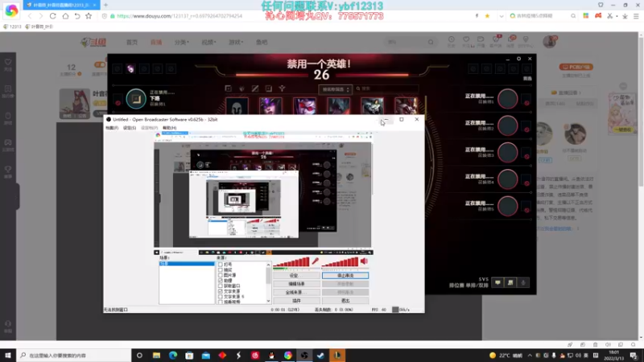Open Douyu follow heart icon in header

(x=466, y=39)
